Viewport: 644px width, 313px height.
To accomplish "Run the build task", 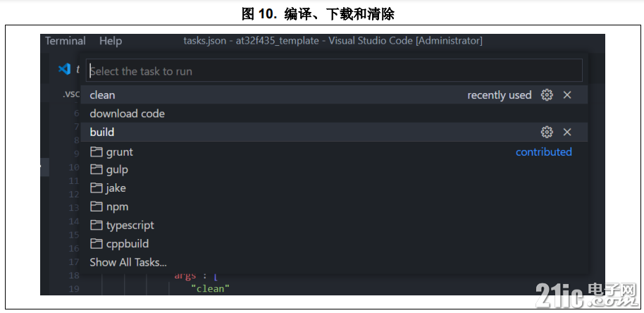I will coord(334,132).
